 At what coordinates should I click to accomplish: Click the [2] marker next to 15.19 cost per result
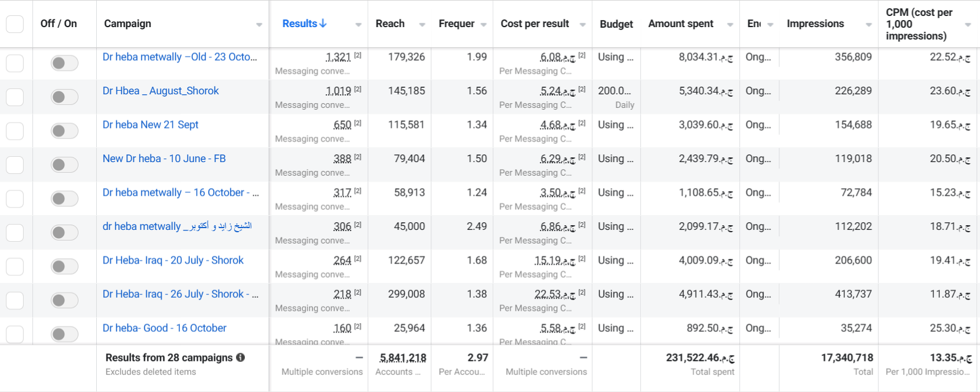pos(582,259)
